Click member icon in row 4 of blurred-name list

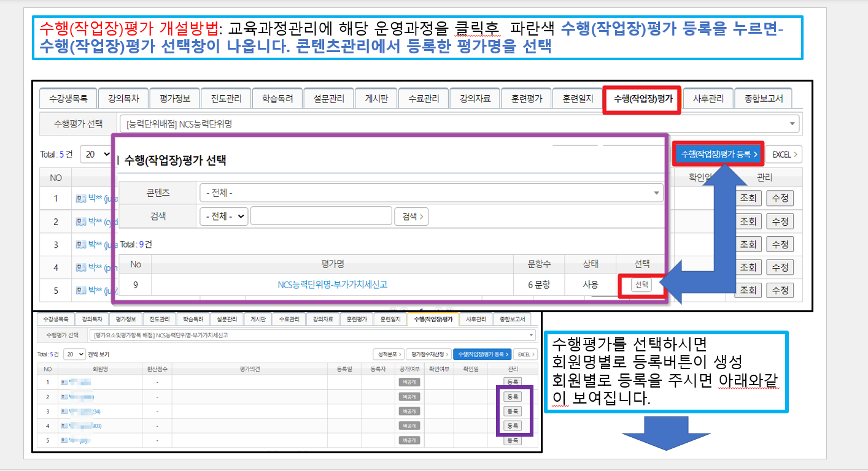pos(64,426)
